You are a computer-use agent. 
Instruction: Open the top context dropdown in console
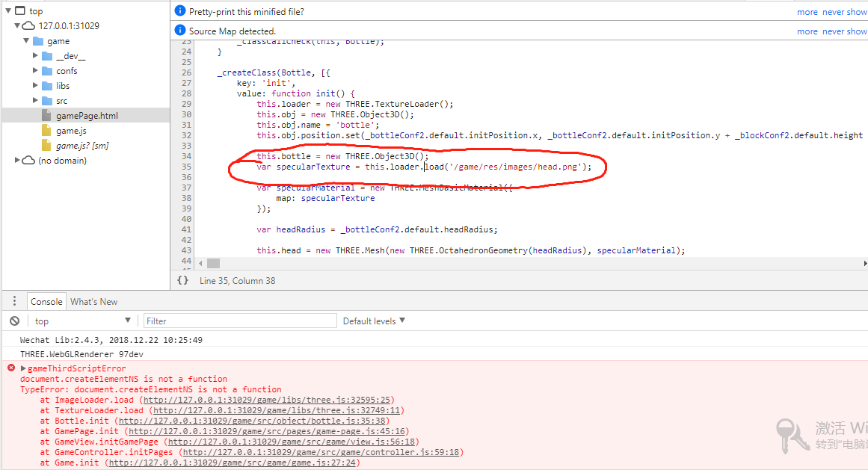[x=82, y=321]
